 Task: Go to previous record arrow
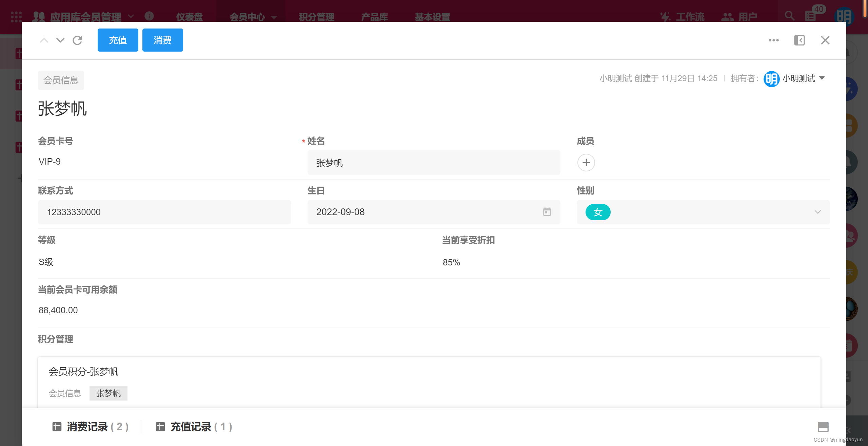point(44,40)
